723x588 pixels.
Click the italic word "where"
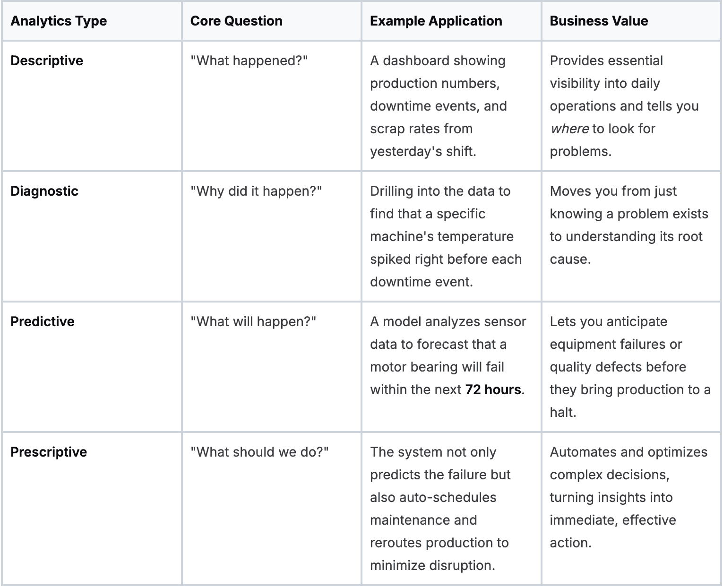pyautogui.click(x=569, y=129)
